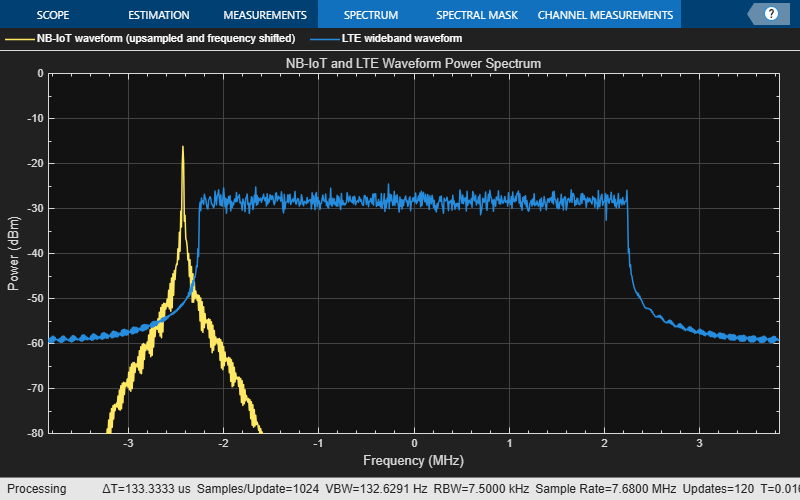Click the yellow NB-IoT legend line swatch
Image resolution: width=800 pixels, height=500 pixels.
tap(18, 39)
